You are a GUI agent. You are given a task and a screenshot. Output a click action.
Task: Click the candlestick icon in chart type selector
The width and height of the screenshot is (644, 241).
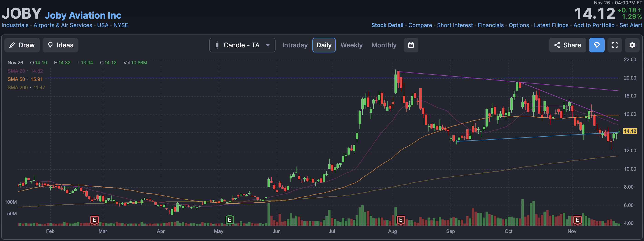(217, 45)
